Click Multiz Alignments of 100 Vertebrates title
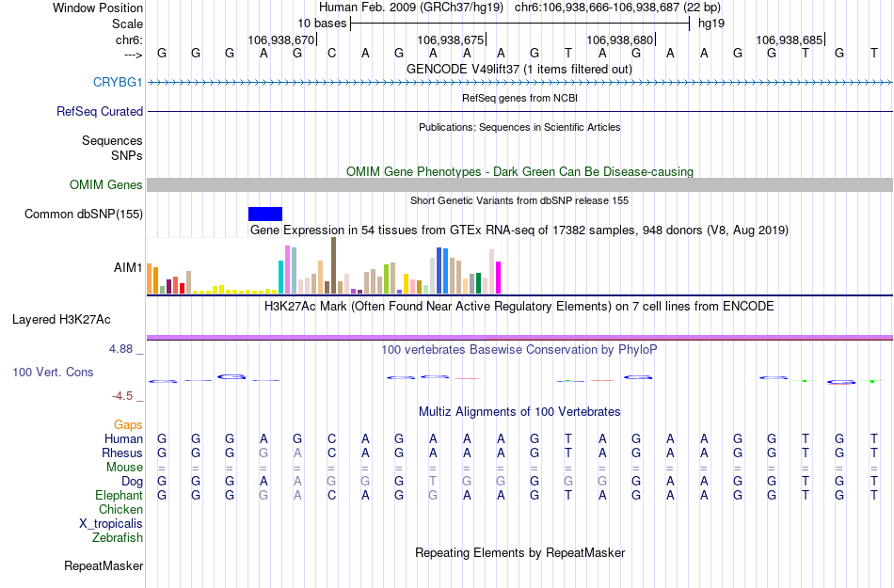Screen dimensions: 894x588 (519, 411)
